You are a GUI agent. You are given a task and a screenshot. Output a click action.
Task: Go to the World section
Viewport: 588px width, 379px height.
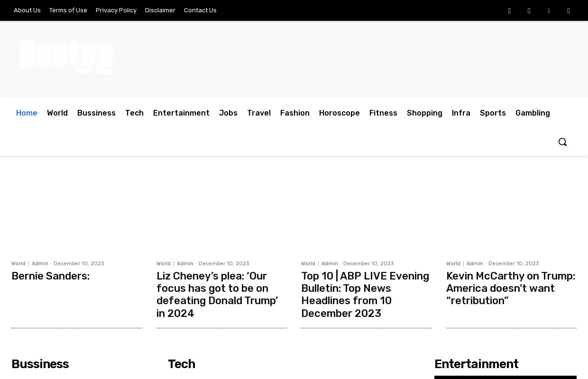[57, 113]
